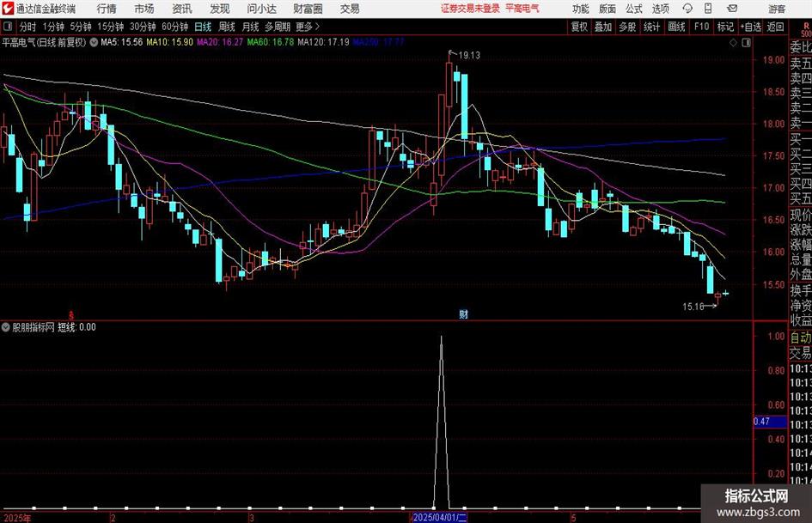Open the 市场 menu

pyautogui.click(x=144, y=9)
